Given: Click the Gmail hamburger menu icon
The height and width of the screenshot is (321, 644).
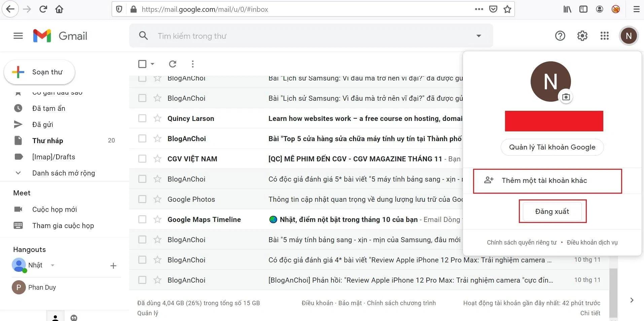Looking at the screenshot, I should coord(18,36).
